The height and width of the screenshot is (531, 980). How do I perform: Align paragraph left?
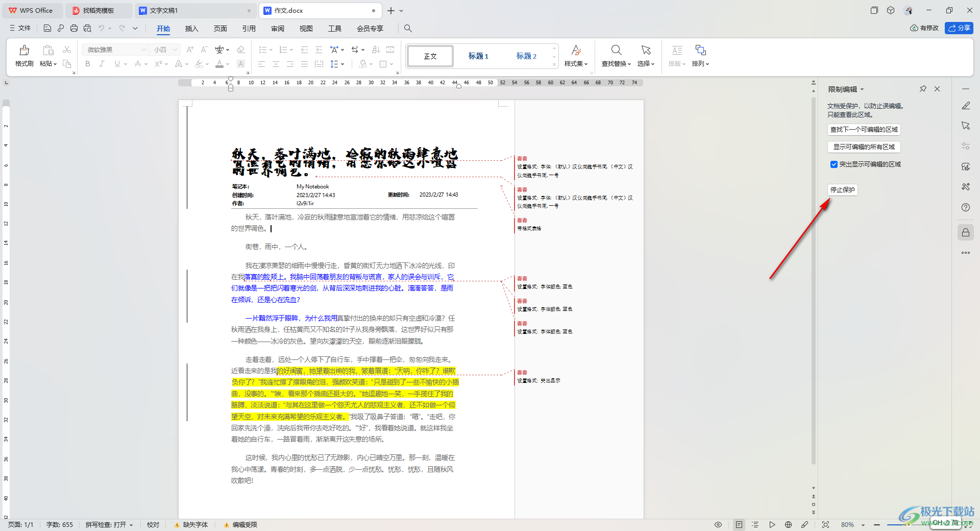click(x=261, y=64)
